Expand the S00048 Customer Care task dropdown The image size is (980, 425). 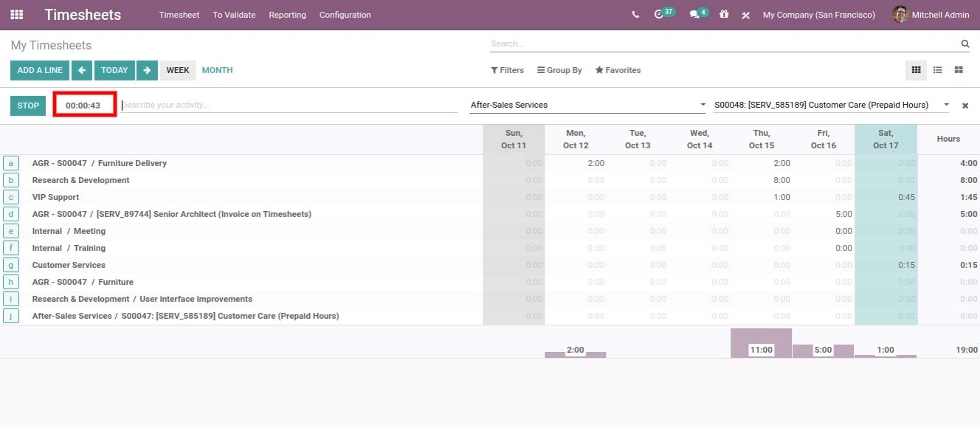click(x=946, y=105)
